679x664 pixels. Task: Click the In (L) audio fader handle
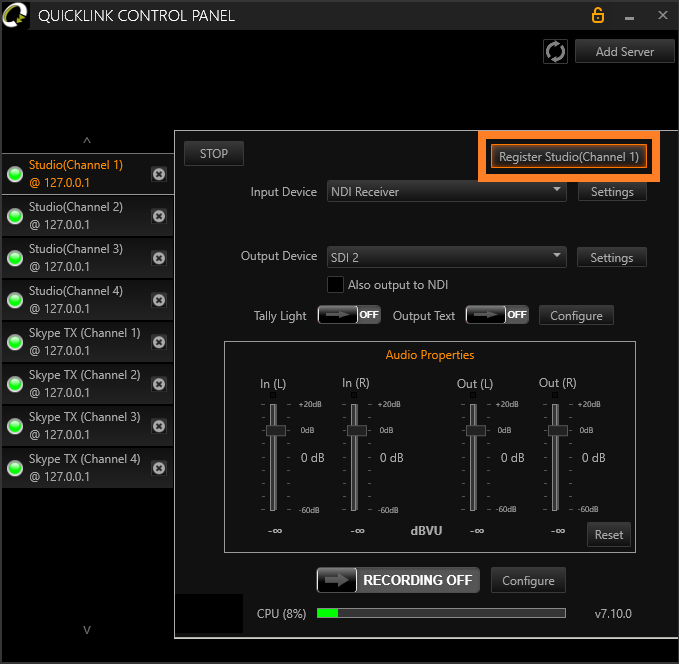[275, 431]
